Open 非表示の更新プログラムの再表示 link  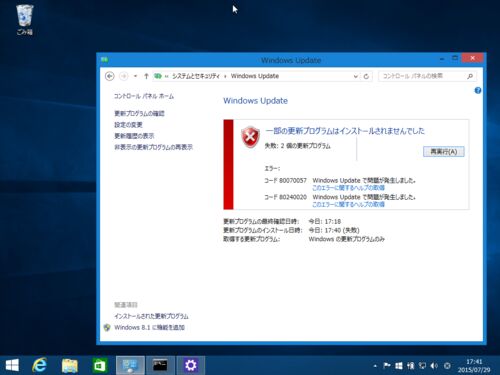click(x=154, y=147)
